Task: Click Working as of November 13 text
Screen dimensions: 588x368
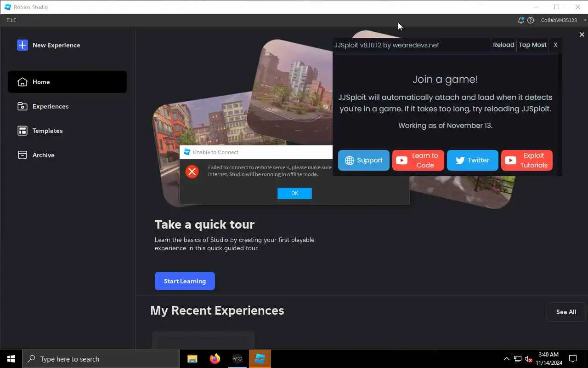Action: pyautogui.click(x=445, y=125)
